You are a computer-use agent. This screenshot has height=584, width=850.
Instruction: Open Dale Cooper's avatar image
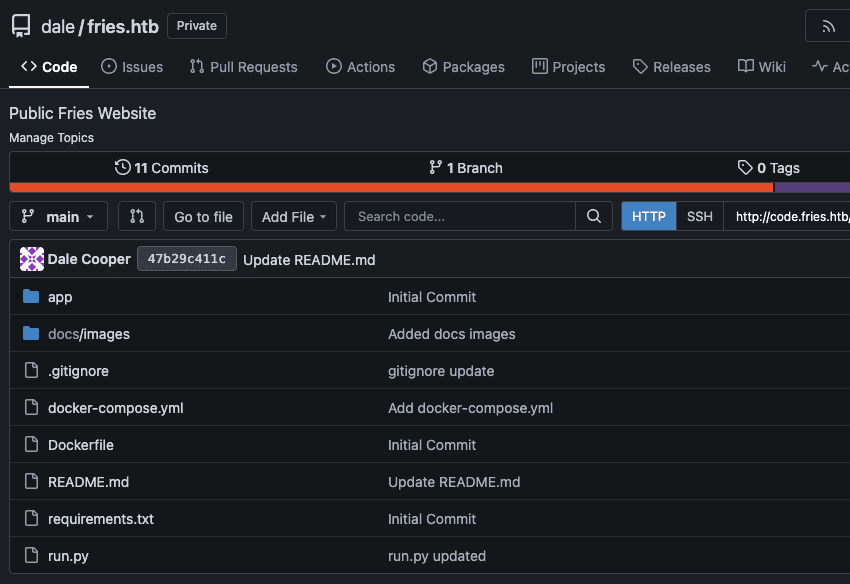(32, 259)
